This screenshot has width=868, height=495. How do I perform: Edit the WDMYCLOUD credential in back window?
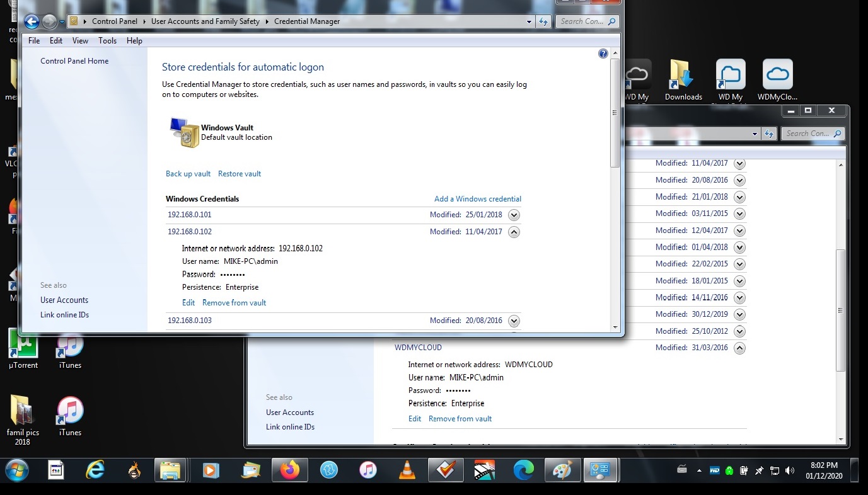pyautogui.click(x=415, y=419)
